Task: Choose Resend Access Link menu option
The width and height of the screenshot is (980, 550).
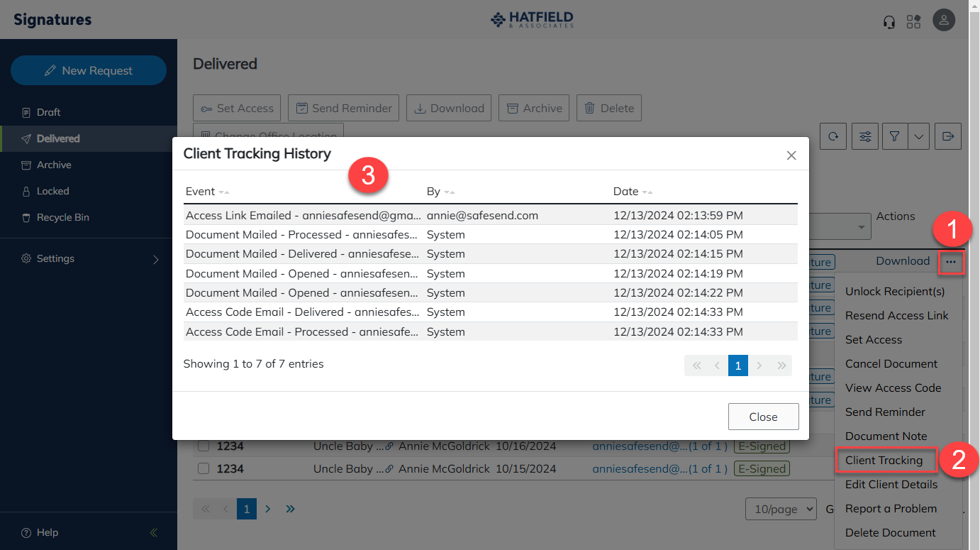Action: [x=897, y=315]
